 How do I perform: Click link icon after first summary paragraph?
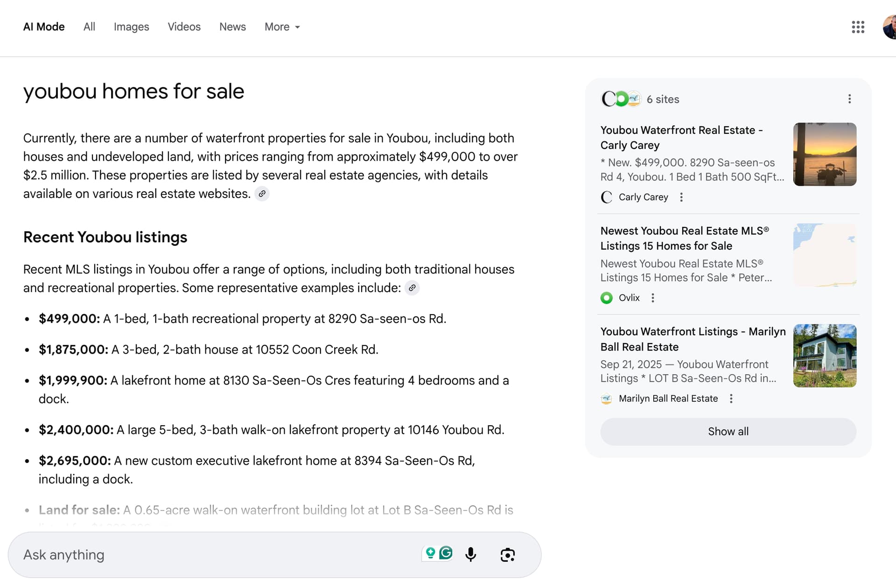click(262, 194)
